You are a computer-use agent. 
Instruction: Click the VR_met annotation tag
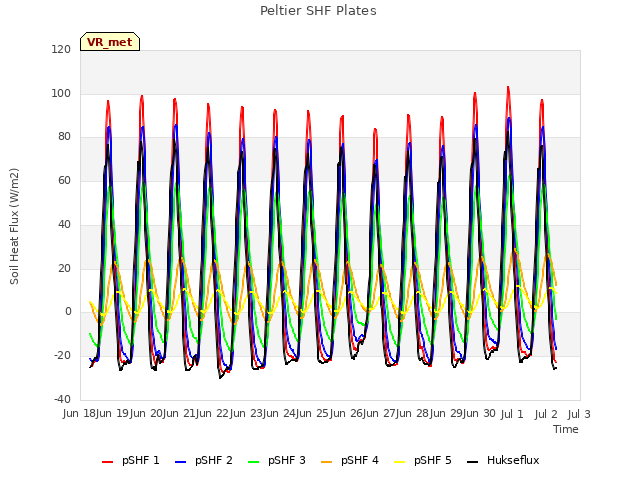tap(110, 42)
